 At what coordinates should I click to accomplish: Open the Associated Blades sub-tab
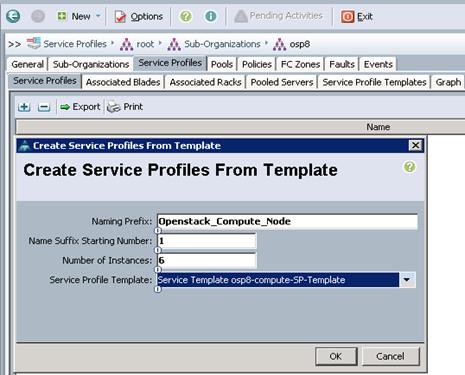(x=123, y=82)
